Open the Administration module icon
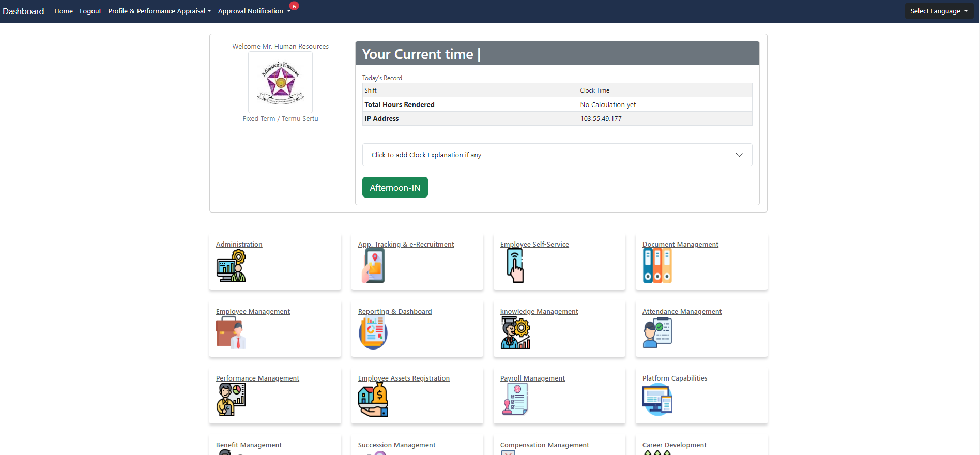980x455 pixels. pyautogui.click(x=231, y=266)
